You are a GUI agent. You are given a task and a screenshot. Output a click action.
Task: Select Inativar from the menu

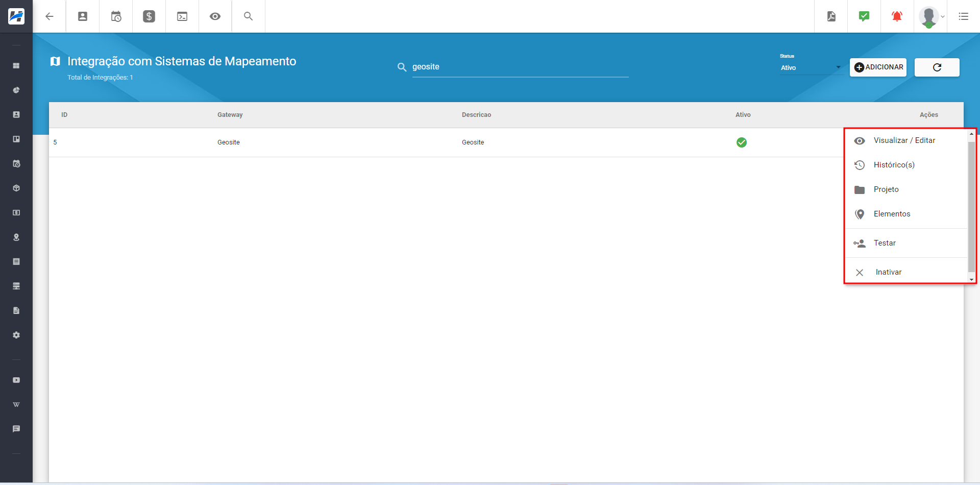[906, 272]
